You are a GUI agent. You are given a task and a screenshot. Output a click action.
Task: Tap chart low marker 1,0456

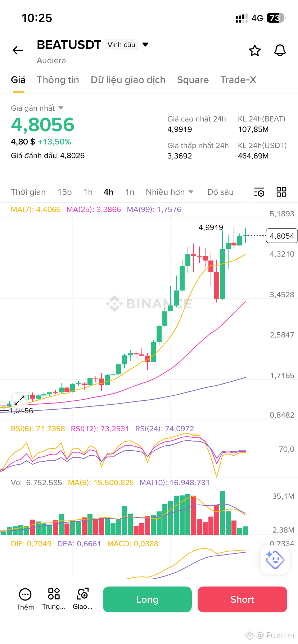tap(21, 411)
